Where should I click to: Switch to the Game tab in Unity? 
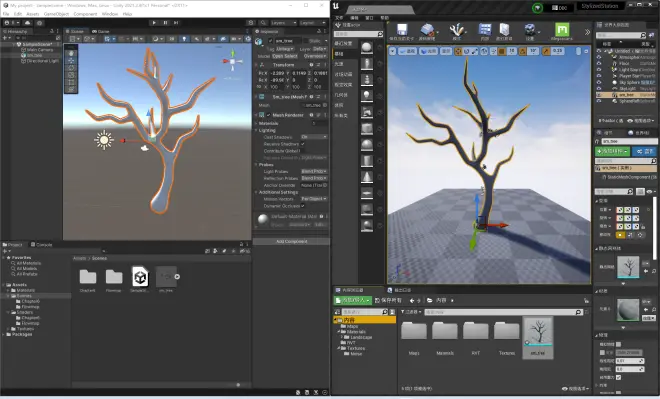[101, 31]
